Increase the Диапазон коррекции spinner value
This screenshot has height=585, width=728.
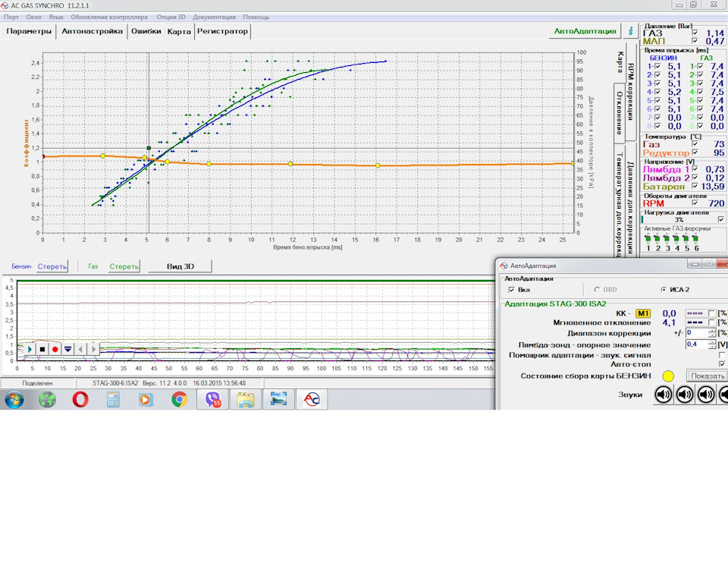711,330
